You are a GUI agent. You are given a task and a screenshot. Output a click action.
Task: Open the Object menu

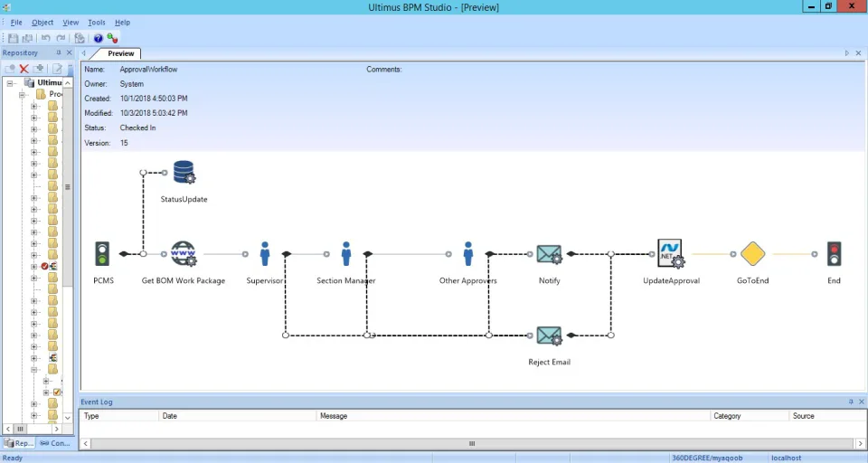(42, 22)
